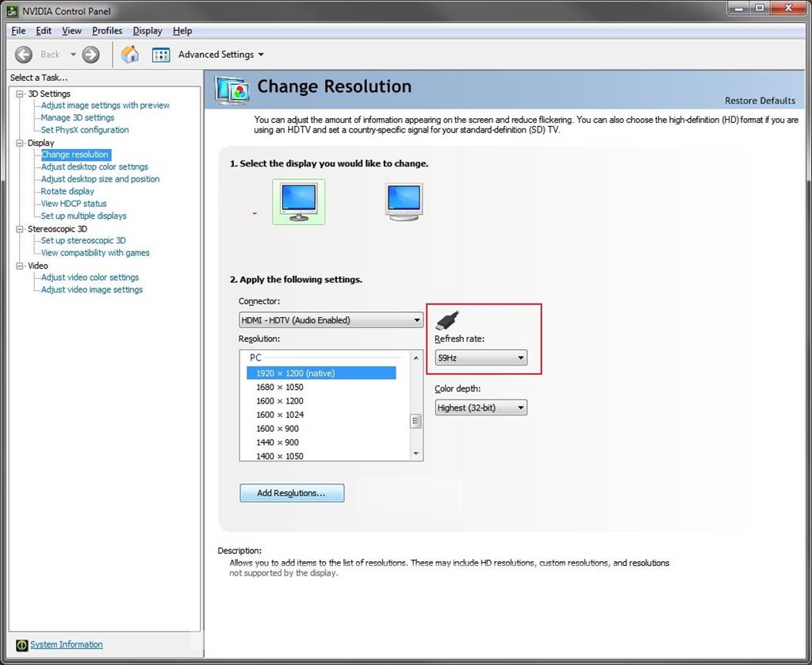The width and height of the screenshot is (812, 665).
Task: Go to the Home icon in toolbar
Action: pos(130,55)
